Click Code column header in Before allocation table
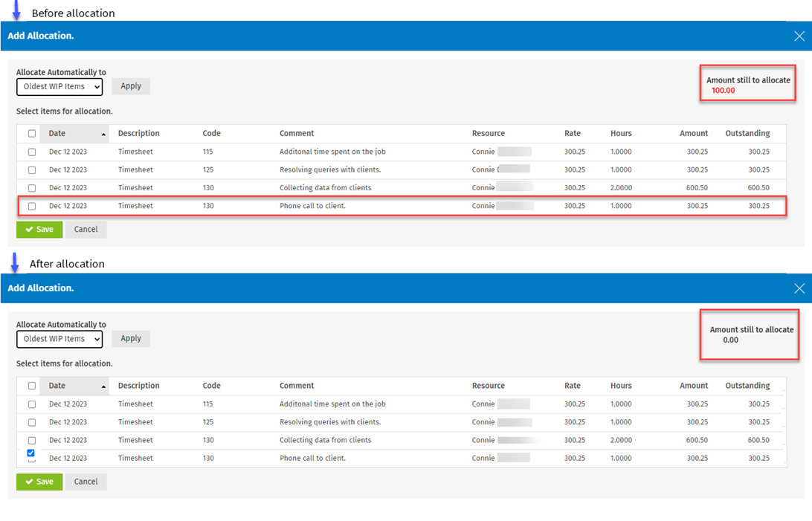The height and width of the screenshot is (521, 812). (211, 134)
